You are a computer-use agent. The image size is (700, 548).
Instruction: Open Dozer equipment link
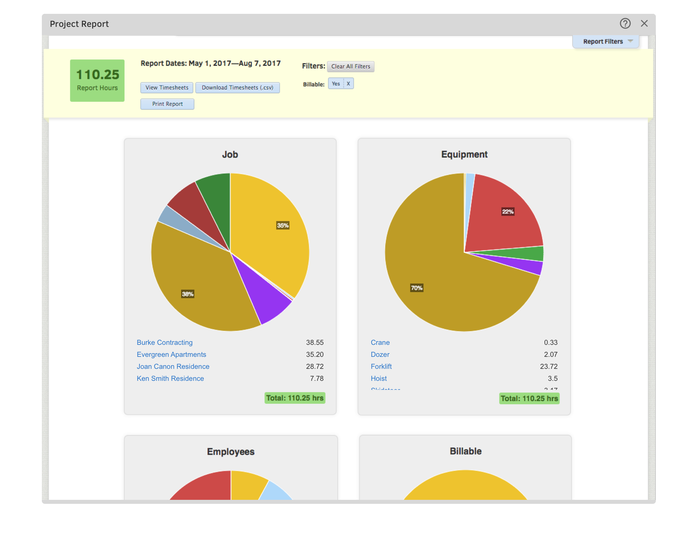[x=380, y=354]
